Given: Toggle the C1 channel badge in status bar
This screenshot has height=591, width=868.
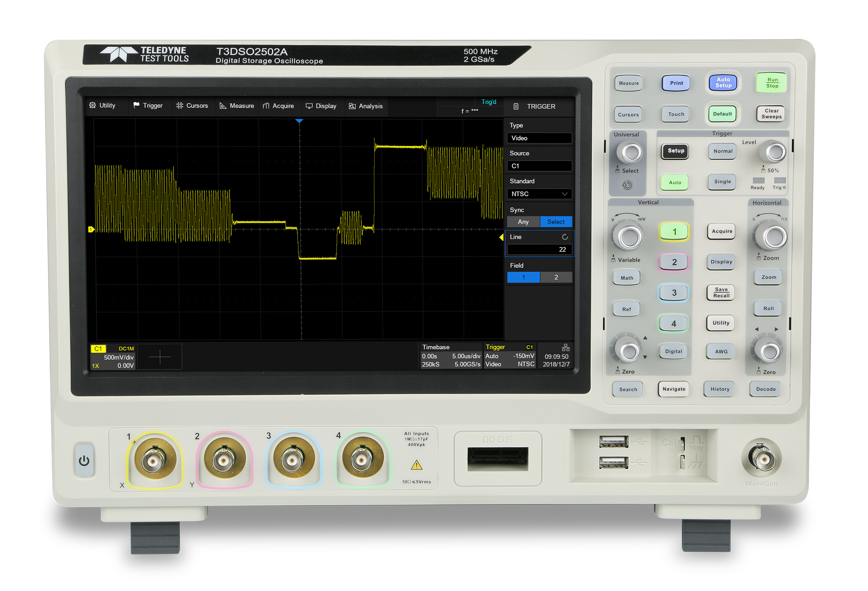Looking at the screenshot, I should (98, 348).
